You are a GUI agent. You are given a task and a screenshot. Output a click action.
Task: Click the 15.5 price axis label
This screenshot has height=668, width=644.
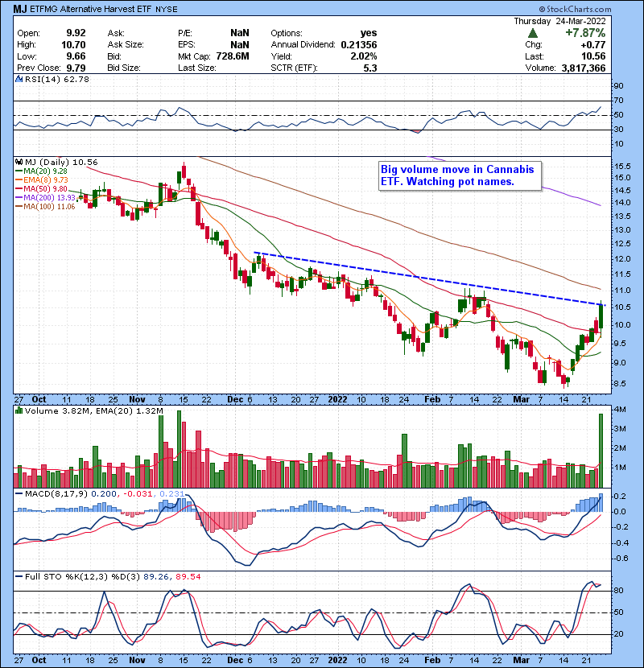tap(622, 166)
